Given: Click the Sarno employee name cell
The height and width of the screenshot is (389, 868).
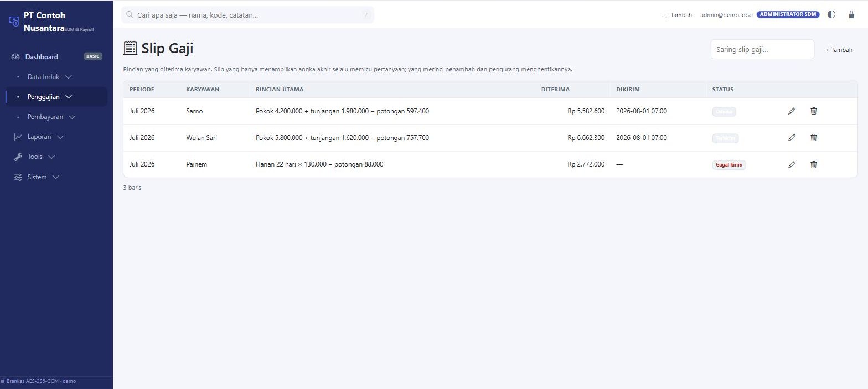Looking at the screenshot, I should tap(194, 111).
